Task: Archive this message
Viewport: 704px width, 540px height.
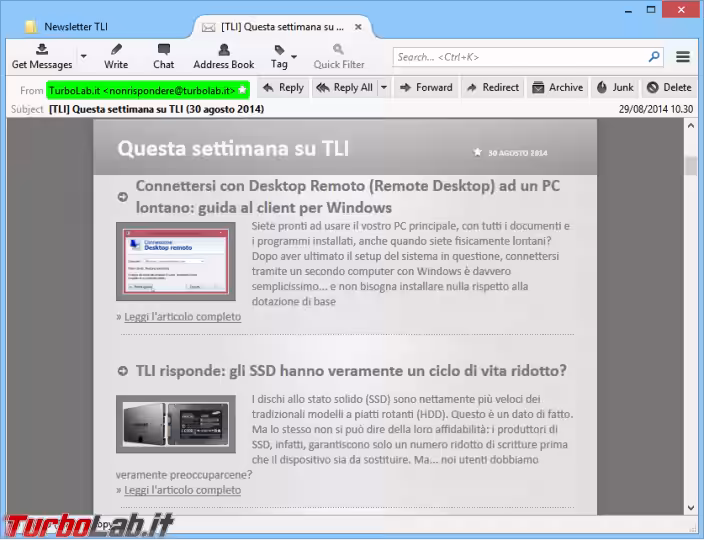Action: point(558,88)
